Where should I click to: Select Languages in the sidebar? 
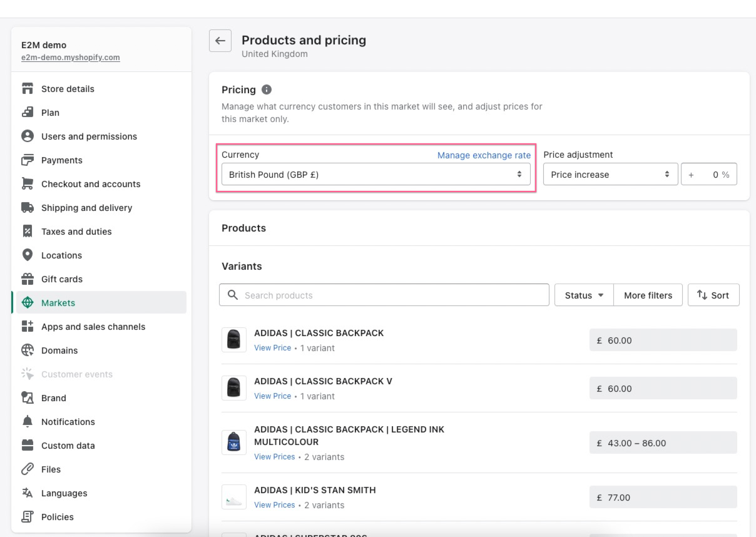coord(64,493)
